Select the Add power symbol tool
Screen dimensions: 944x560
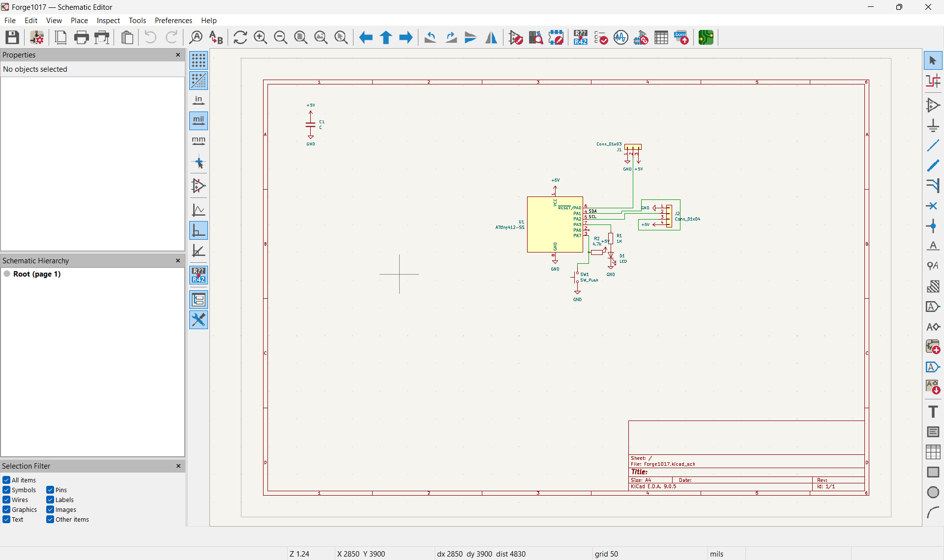(x=933, y=125)
